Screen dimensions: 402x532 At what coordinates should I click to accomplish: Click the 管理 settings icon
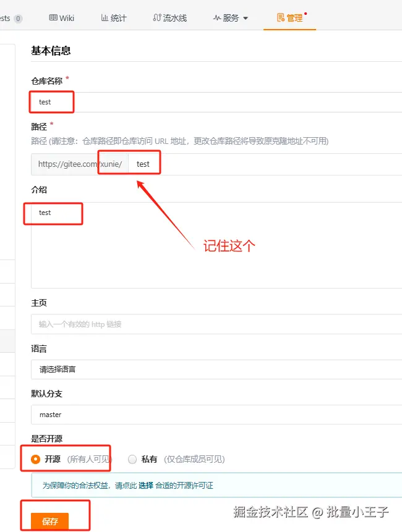[280, 18]
